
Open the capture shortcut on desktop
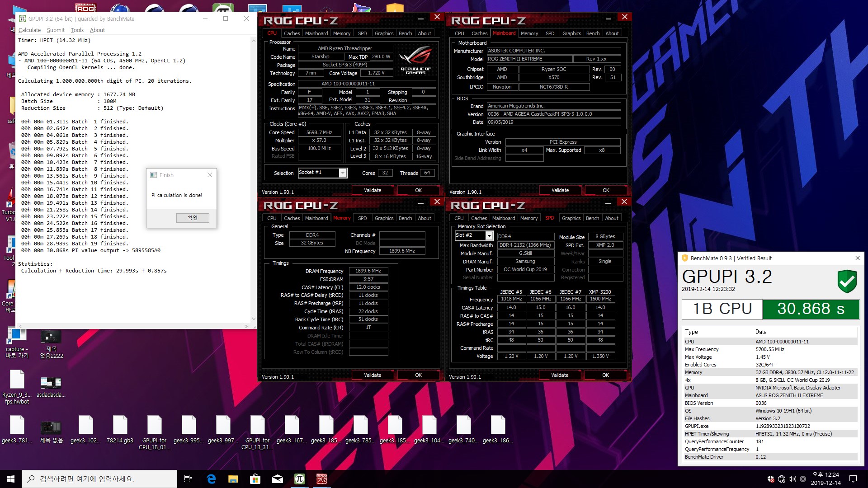pos(17,343)
